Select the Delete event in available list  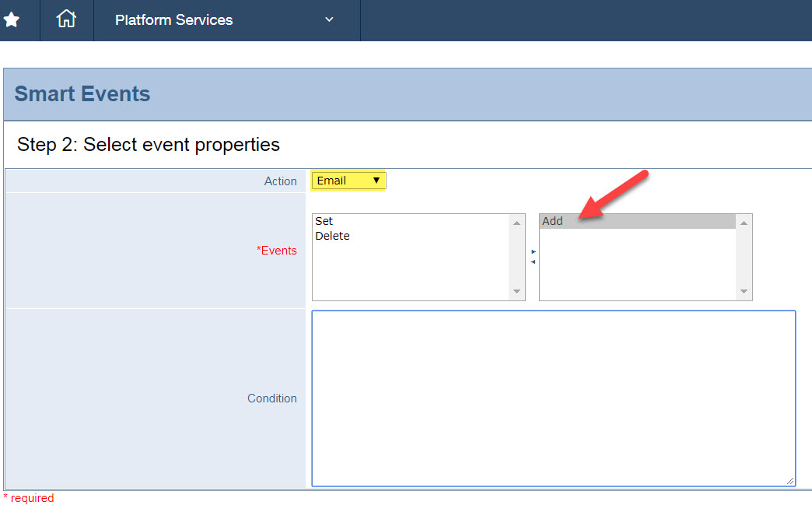[x=333, y=236]
